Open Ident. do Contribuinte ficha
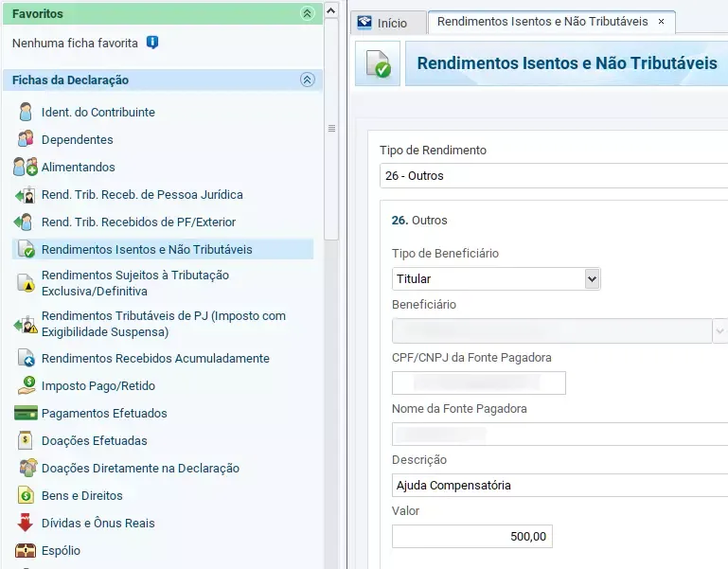 click(98, 112)
